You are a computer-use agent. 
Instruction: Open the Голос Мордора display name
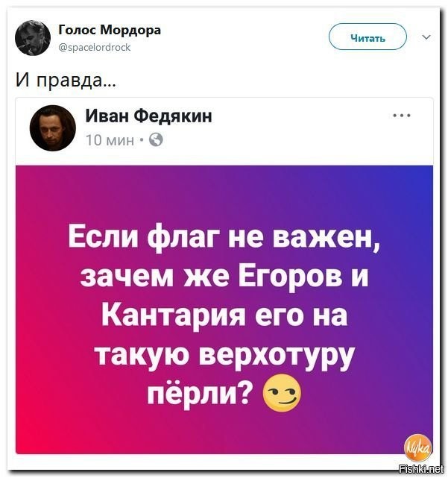click(x=110, y=30)
